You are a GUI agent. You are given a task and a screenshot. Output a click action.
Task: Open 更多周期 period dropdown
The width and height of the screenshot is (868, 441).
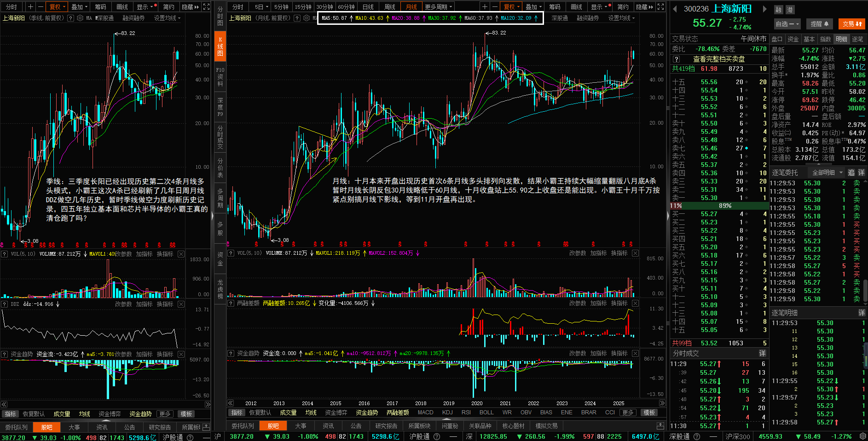point(438,7)
